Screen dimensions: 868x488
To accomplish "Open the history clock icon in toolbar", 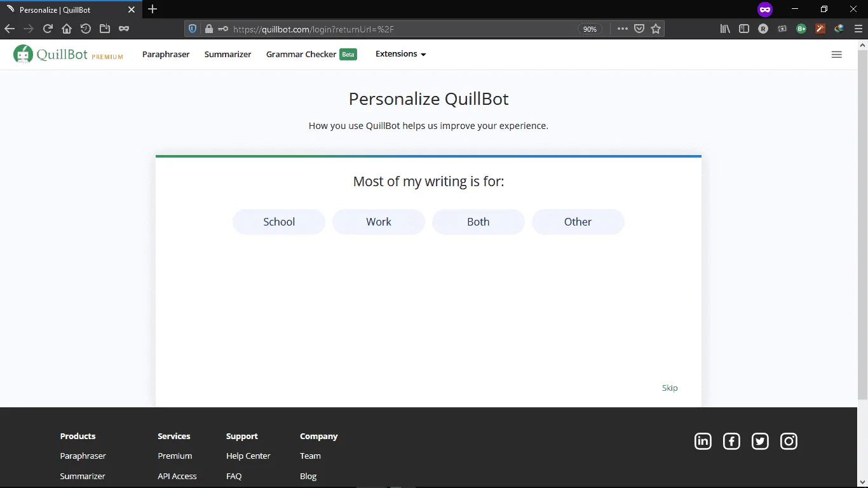I will pyautogui.click(x=86, y=29).
